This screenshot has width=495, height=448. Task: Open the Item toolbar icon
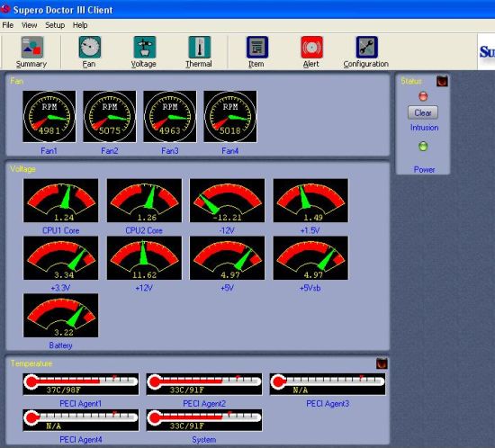(257, 48)
